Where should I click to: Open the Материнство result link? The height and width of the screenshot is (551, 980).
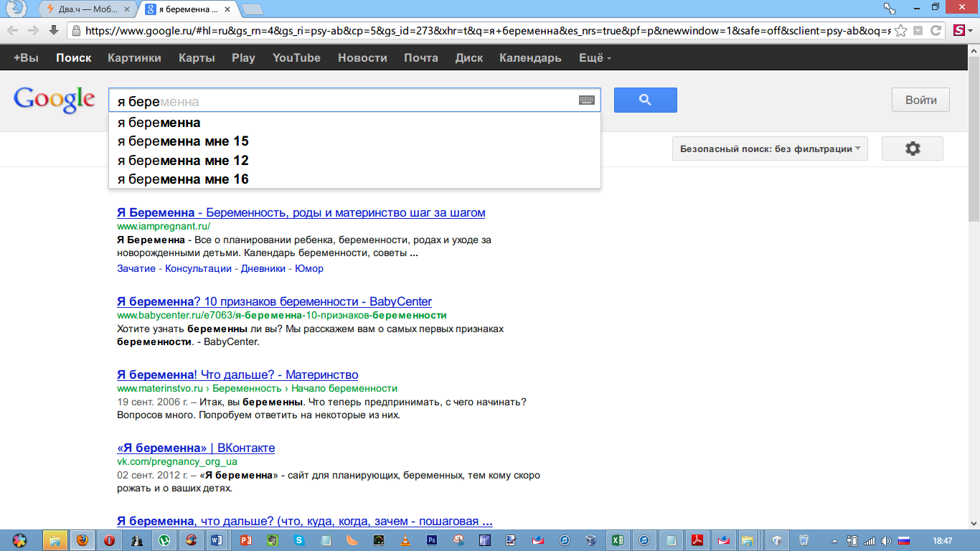point(237,375)
